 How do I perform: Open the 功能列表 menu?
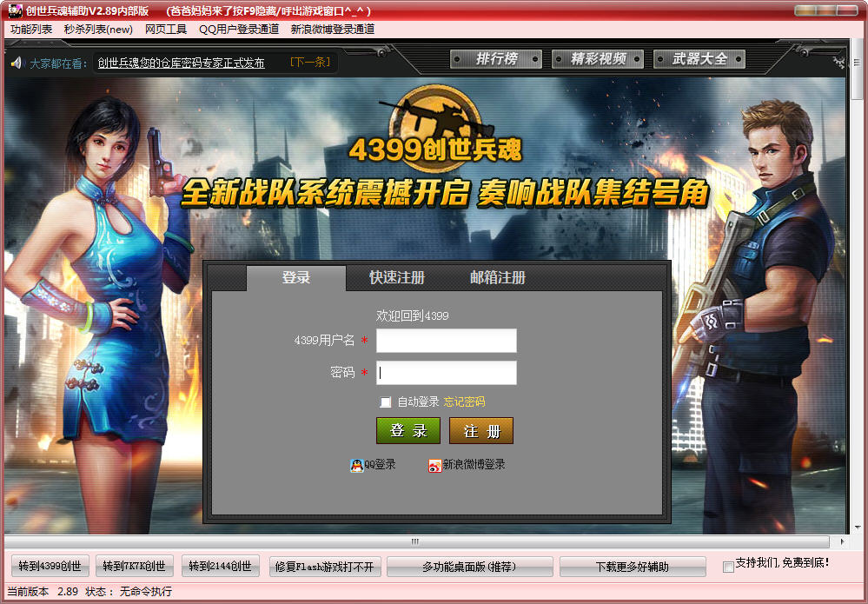[31, 30]
